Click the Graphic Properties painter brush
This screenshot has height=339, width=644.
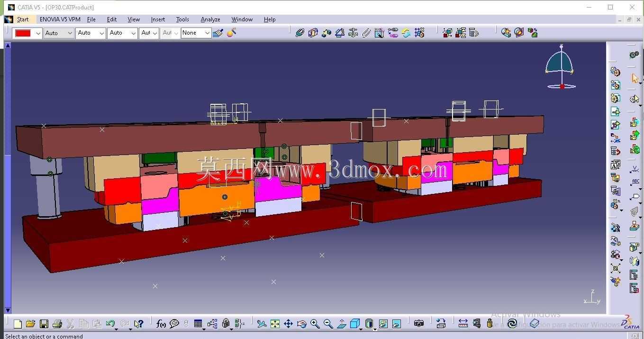click(x=218, y=33)
